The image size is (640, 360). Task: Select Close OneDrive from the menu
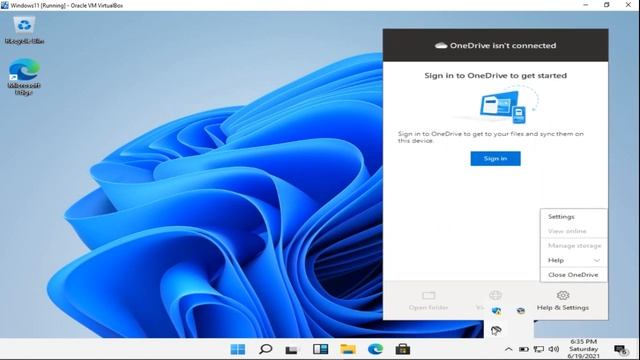point(573,275)
